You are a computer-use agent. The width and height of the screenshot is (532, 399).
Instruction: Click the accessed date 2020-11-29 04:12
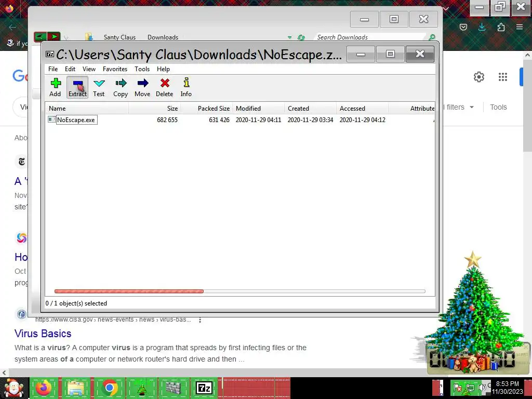point(362,120)
